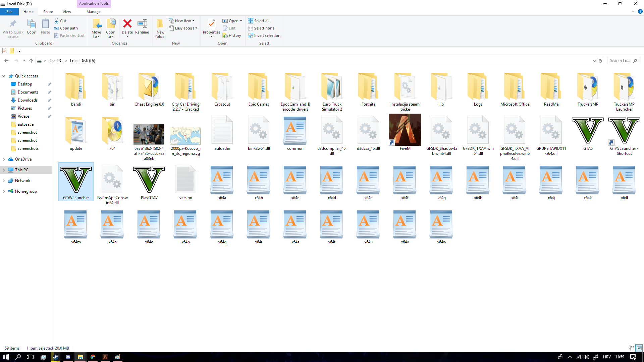The image size is (644, 362).
Task: Expand the This PC tree node
Action: pos(4,170)
